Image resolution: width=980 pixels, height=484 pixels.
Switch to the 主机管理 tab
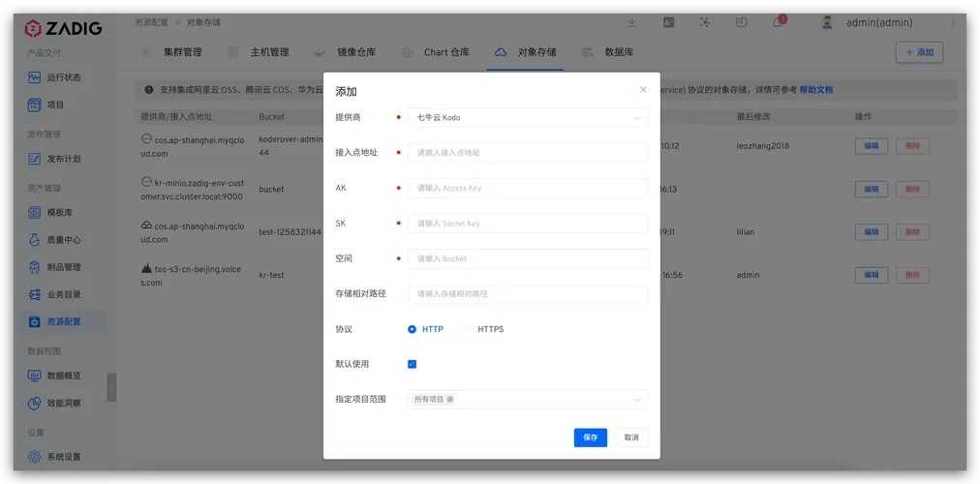tap(269, 52)
